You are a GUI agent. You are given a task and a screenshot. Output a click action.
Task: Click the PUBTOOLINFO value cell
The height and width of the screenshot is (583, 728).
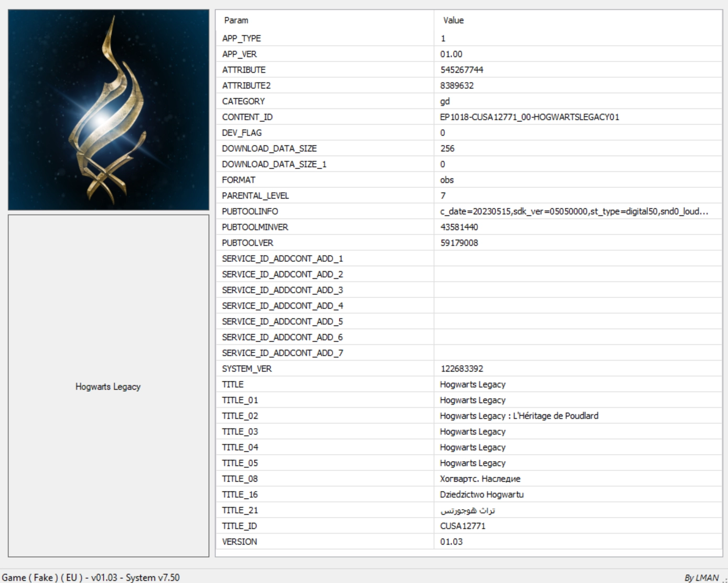[x=574, y=211]
